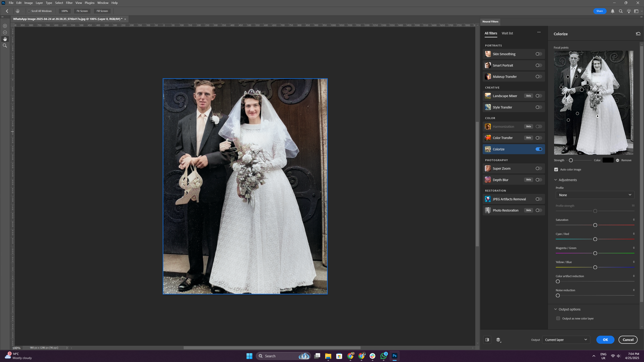Click the layer preview stack icon
This screenshot has width=644, height=362.
(x=498, y=340)
